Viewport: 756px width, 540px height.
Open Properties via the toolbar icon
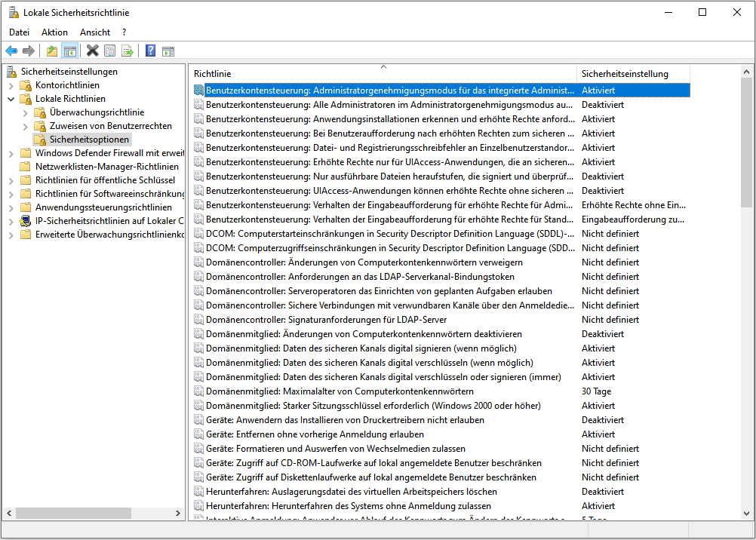pos(110,51)
